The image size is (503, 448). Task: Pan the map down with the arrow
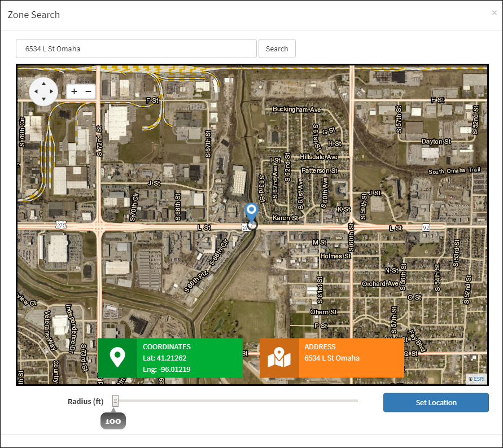[x=43, y=99]
